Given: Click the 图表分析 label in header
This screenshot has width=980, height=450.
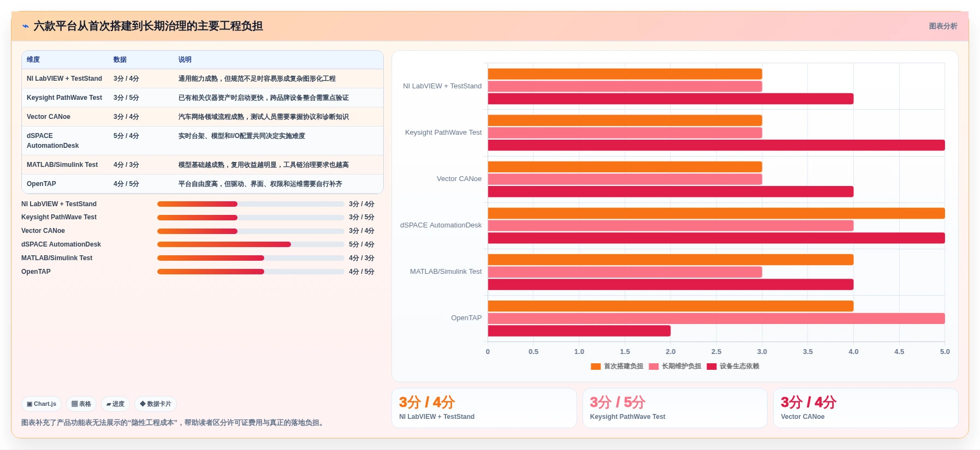Looking at the screenshot, I should (x=943, y=26).
